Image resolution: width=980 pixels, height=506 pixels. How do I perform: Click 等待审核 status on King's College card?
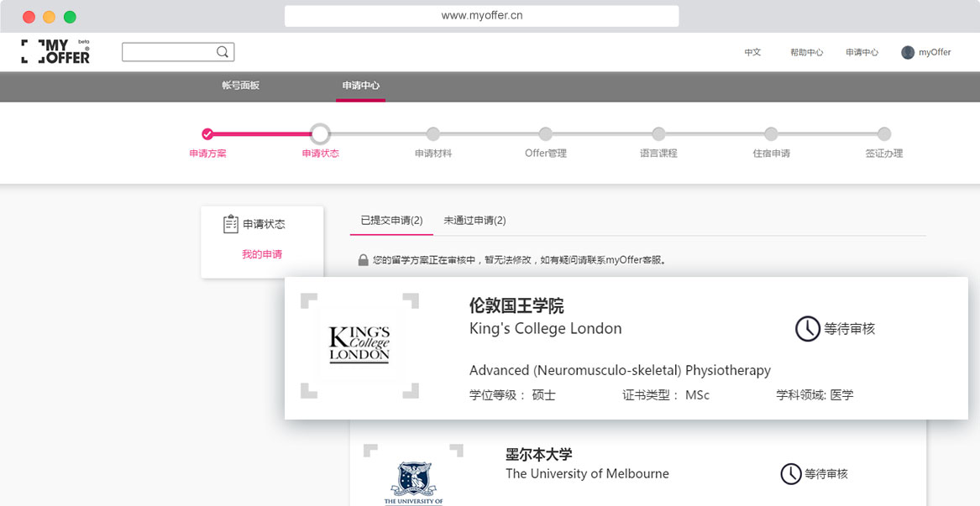[849, 329]
